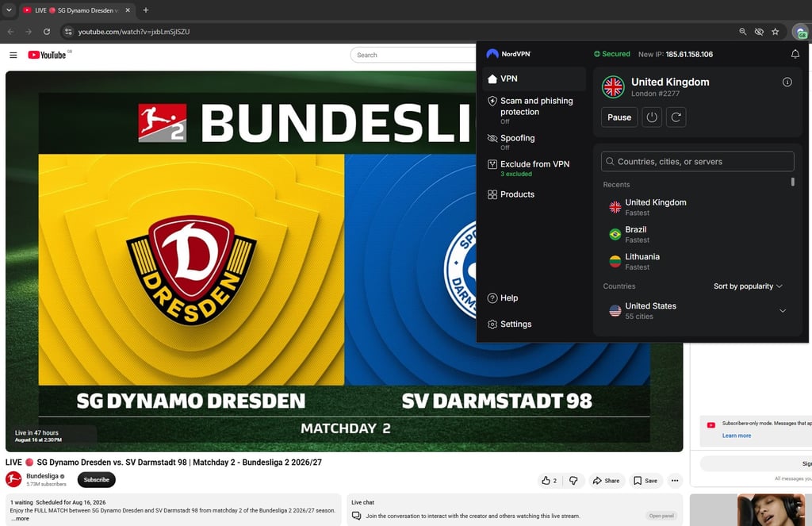The width and height of the screenshot is (812, 526).
Task: Open the NordVPN notifications bell
Action: (x=795, y=54)
